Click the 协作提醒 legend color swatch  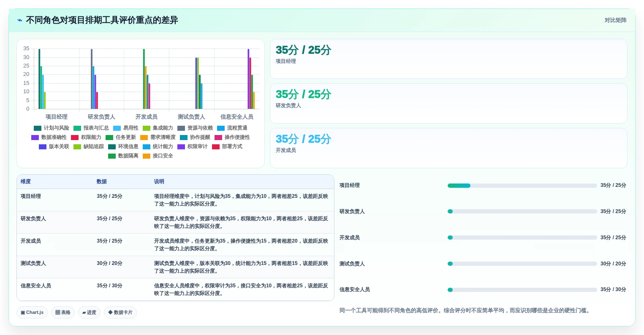tap(184, 138)
